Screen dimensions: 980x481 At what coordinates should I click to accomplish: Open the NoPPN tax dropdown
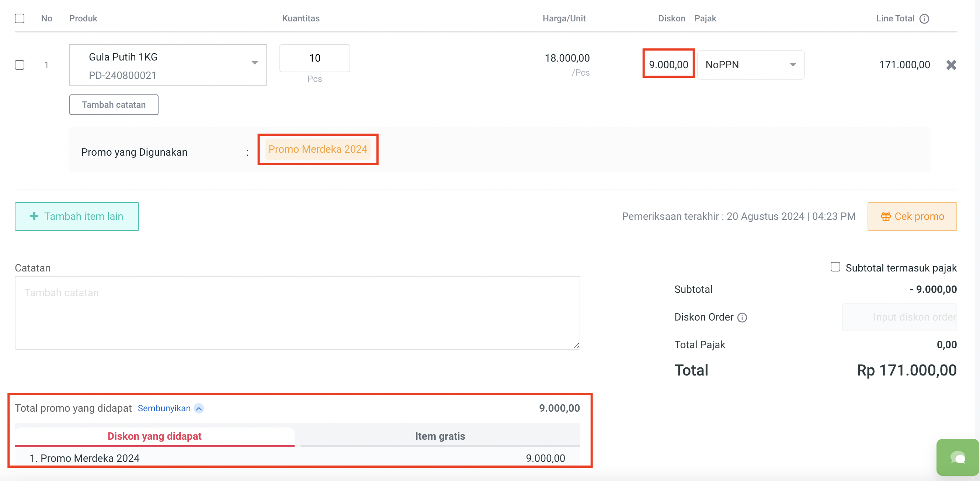[750, 65]
